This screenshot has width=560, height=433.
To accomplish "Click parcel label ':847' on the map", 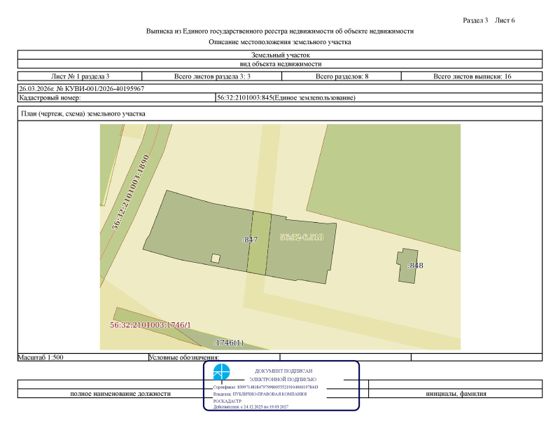I will coord(250,239).
